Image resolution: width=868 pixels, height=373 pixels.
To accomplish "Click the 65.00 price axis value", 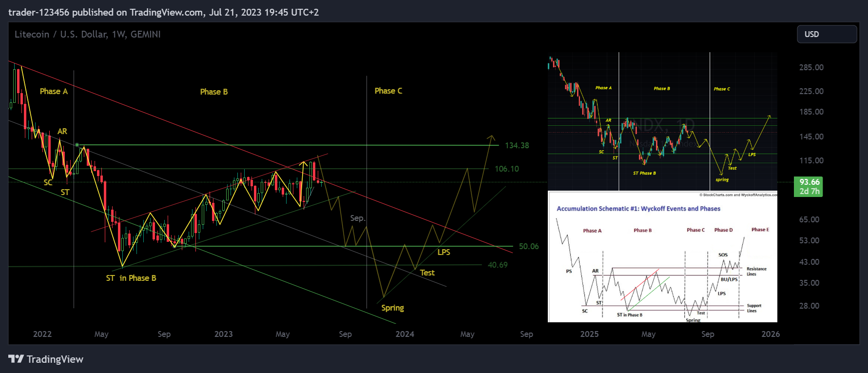I will (x=809, y=219).
